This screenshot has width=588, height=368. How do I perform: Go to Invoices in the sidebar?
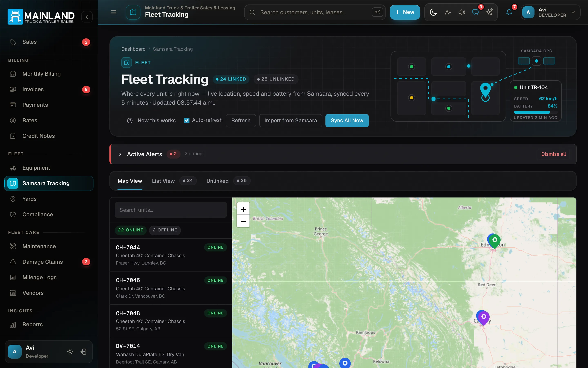tap(49, 89)
